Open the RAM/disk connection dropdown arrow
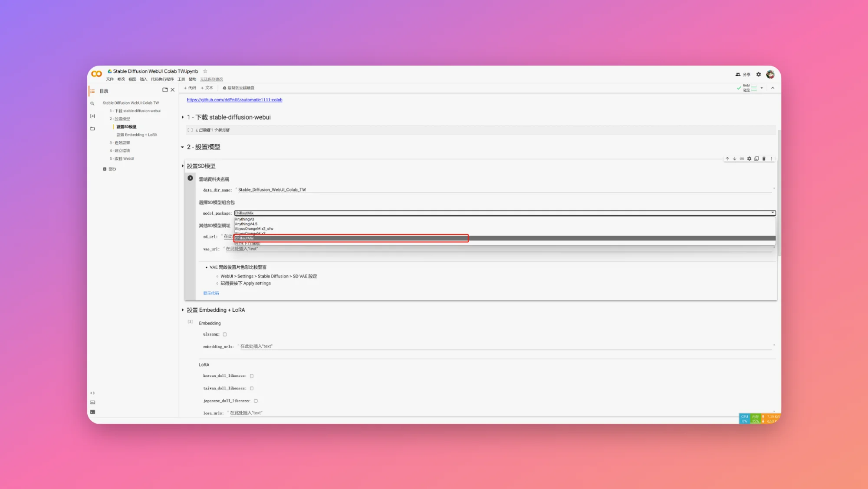Viewport: 868px width, 489px height. coord(762,88)
